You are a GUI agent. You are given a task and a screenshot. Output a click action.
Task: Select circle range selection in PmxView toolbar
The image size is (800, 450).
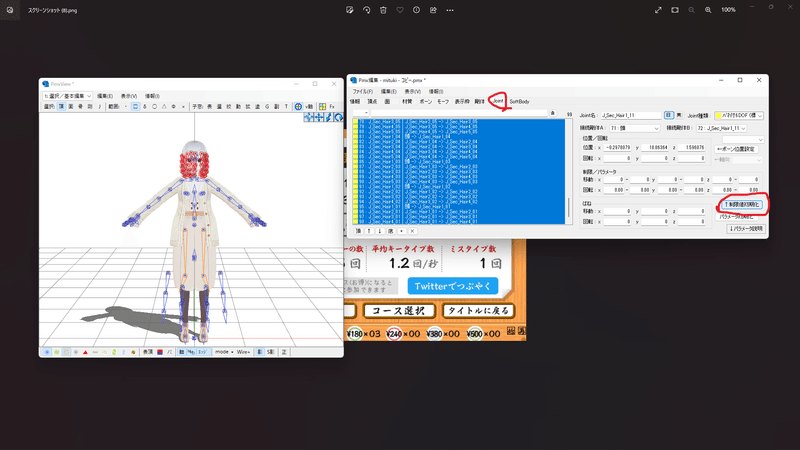pos(155,107)
